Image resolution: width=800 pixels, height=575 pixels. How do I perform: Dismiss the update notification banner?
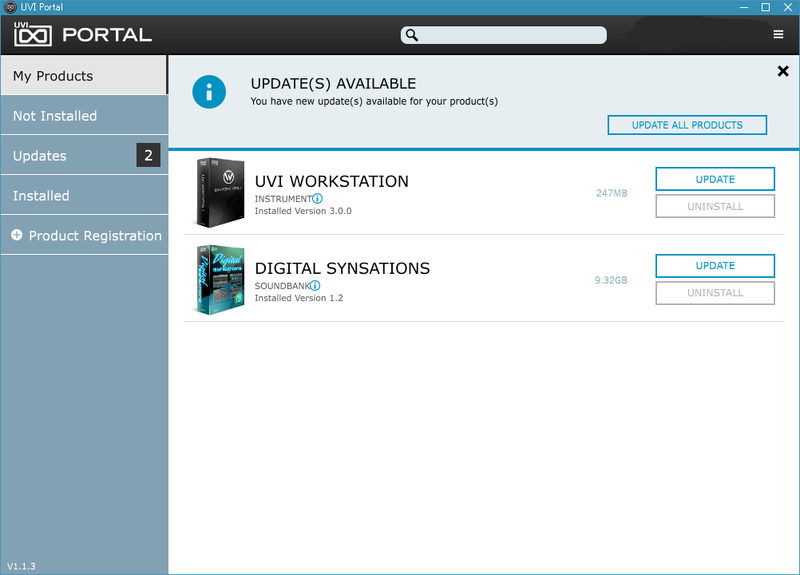(x=783, y=71)
